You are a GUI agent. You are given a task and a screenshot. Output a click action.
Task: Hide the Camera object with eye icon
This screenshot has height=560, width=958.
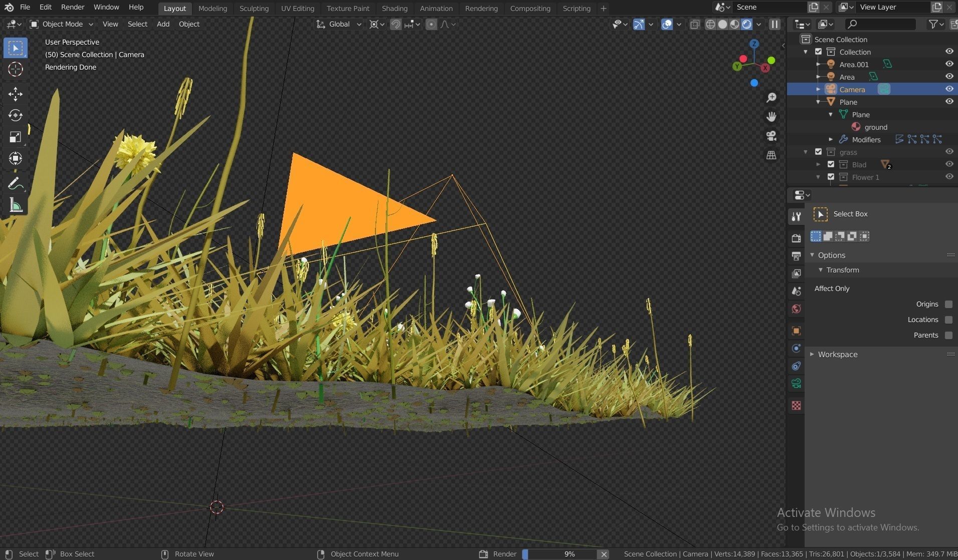(949, 89)
